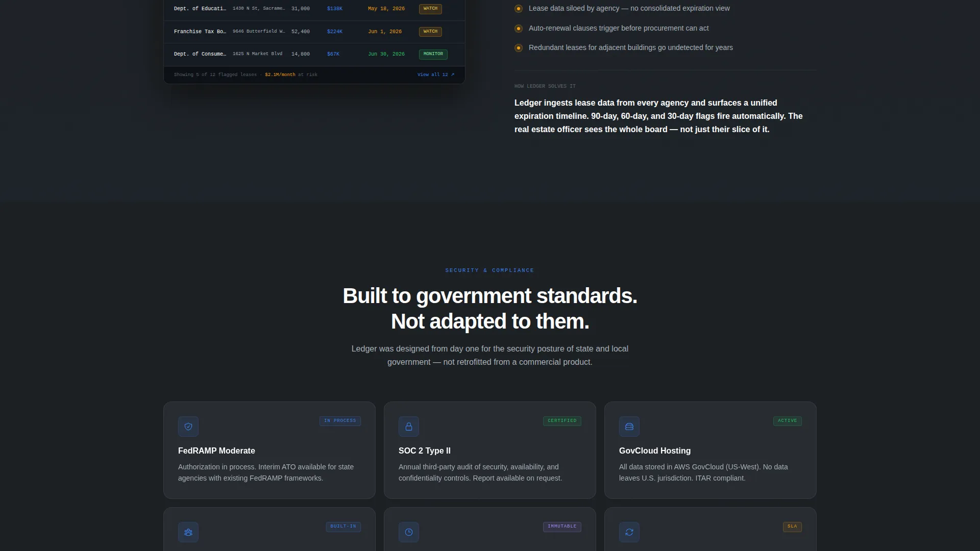Click the '1430 N St, Sacrame…' address cell

[259, 9]
